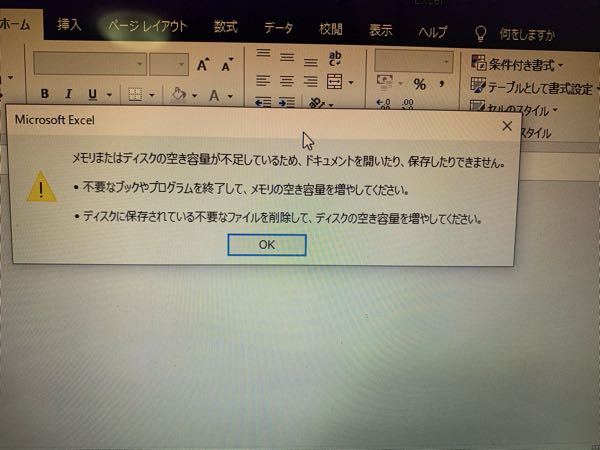This screenshot has height=450, width=600.
Task: Open the 校閲 tab
Action: 331,29
